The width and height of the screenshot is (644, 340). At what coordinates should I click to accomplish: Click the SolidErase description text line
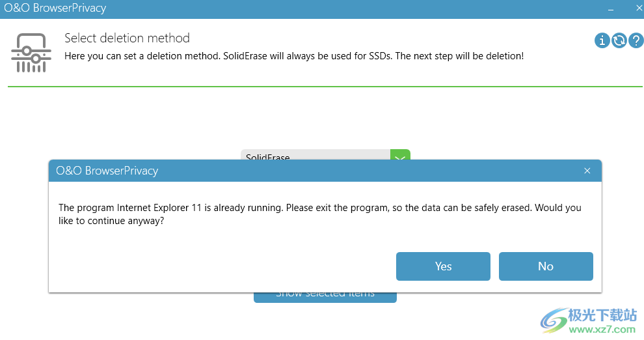pyautogui.click(x=293, y=56)
